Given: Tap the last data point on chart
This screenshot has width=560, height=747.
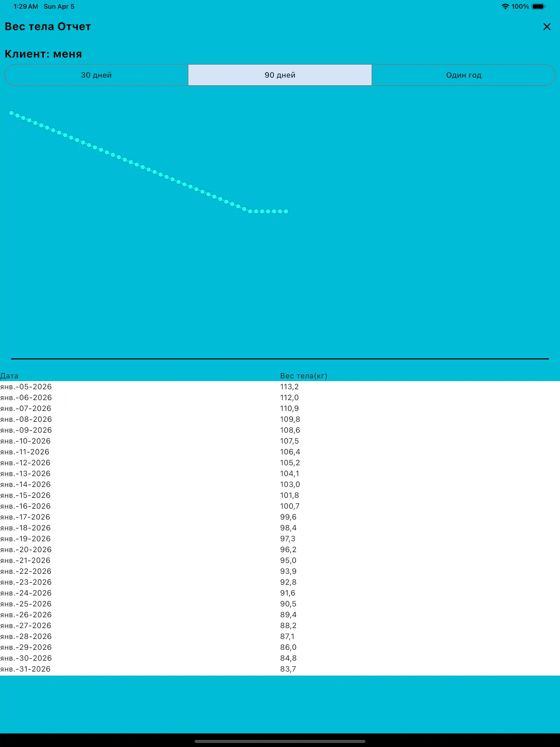Looking at the screenshot, I should tap(286, 211).
